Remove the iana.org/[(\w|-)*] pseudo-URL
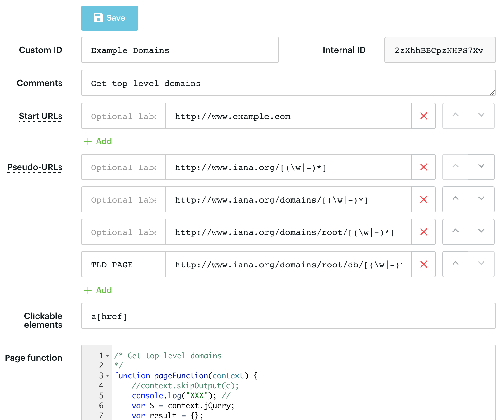The width and height of the screenshot is (504, 420). click(x=423, y=167)
